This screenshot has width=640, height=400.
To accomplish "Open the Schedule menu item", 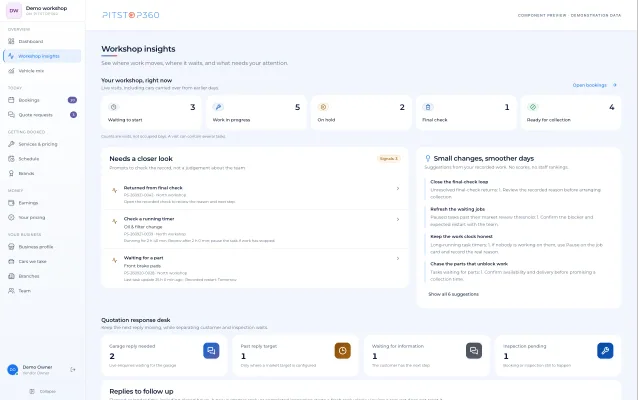I will tap(42, 159).
